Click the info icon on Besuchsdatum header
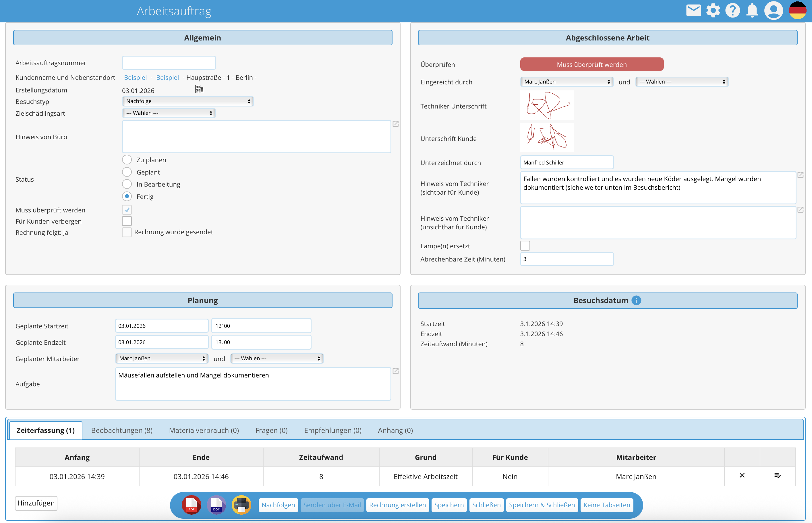 (x=636, y=300)
